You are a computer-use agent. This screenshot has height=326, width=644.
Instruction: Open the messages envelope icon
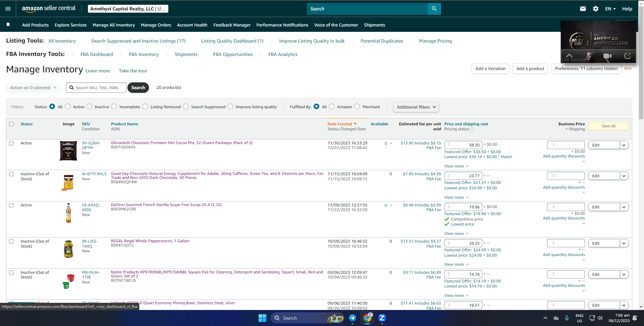[583, 9]
